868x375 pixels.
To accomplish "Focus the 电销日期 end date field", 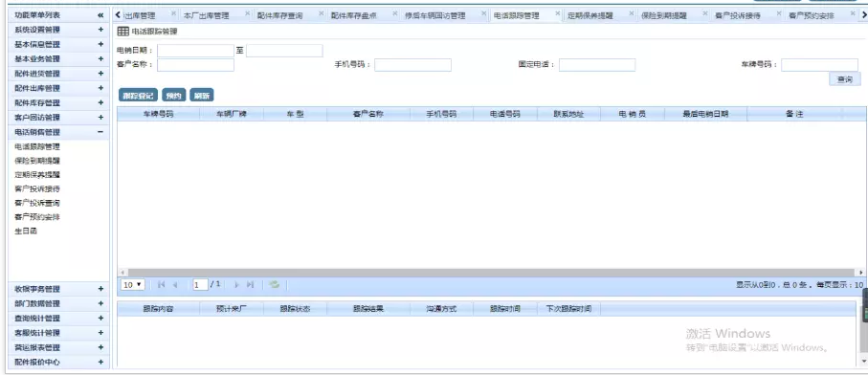I will click(284, 51).
